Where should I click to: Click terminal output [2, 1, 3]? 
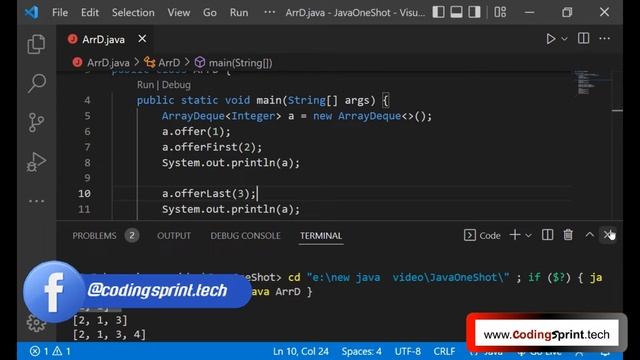(x=100, y=320)
